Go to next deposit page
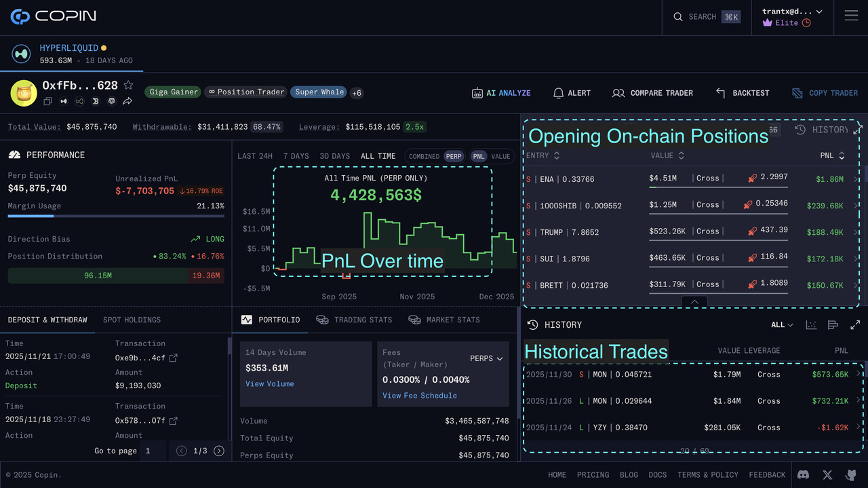The image size is (868, 488). click(219, 451)
